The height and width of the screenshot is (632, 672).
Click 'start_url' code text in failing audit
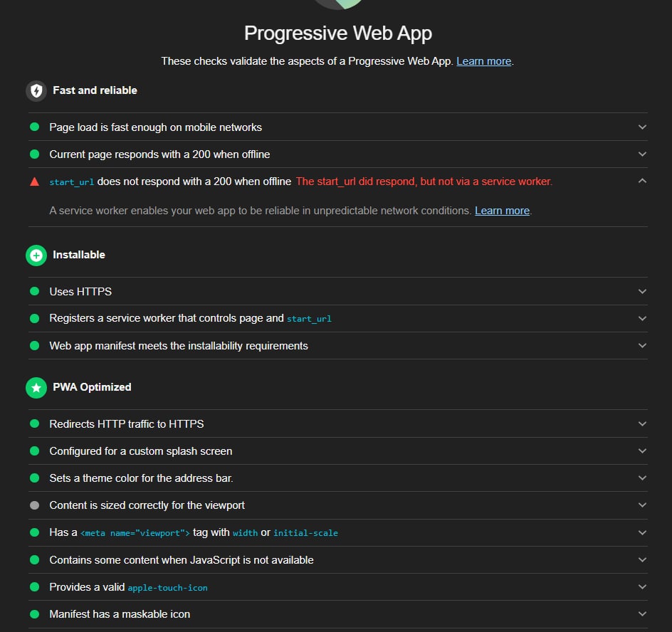[72, 182]
